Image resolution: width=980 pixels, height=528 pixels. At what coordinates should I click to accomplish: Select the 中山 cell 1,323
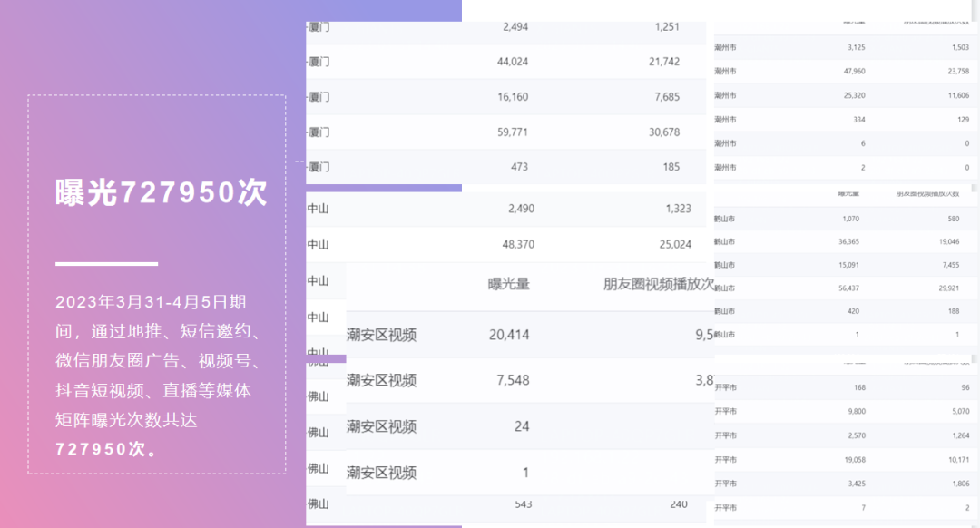pyautogui.click(x=678, y=209)
